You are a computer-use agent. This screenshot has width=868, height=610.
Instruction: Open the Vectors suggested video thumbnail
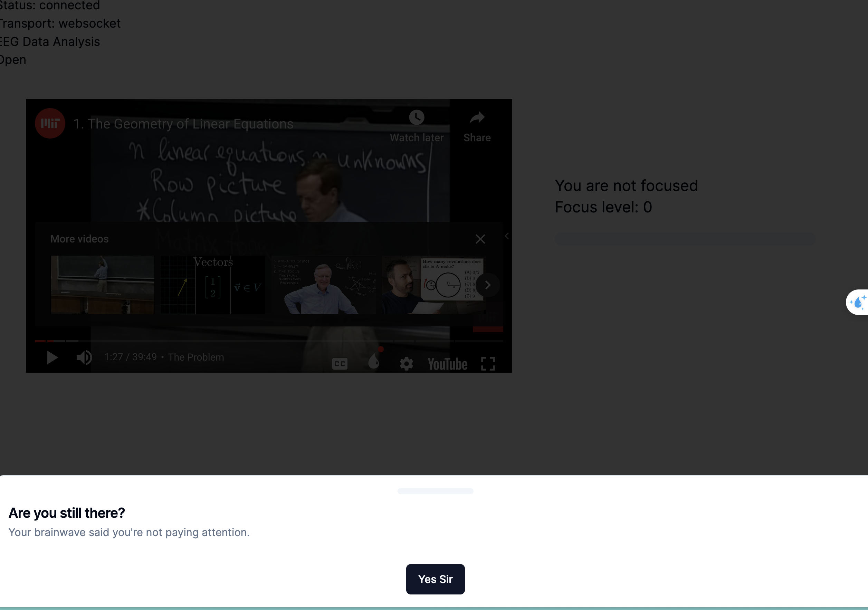coord(213,285)
